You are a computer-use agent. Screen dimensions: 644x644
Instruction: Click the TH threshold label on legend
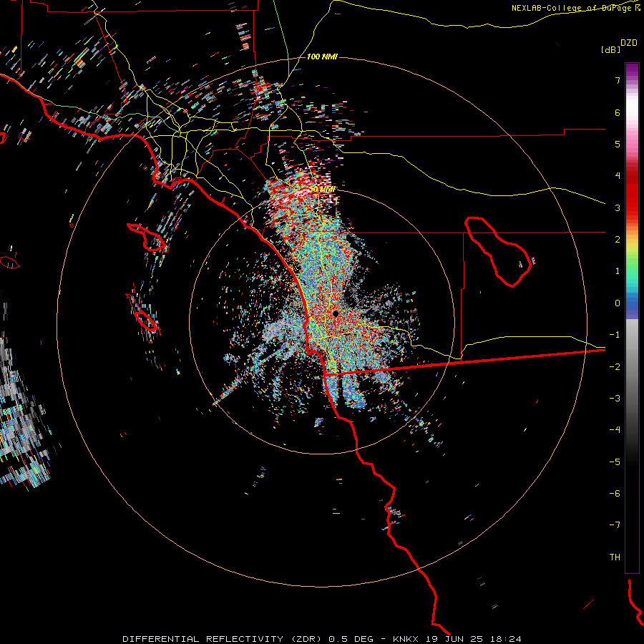(615, 557)
